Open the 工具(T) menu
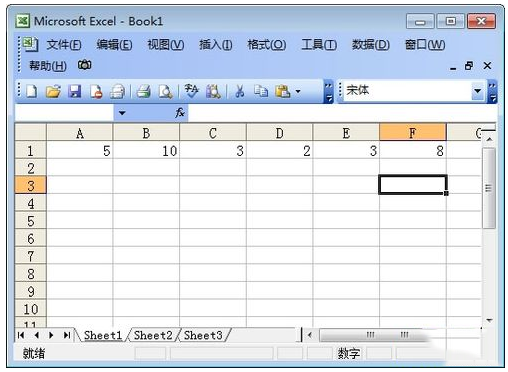 click(x=319, y=45)
